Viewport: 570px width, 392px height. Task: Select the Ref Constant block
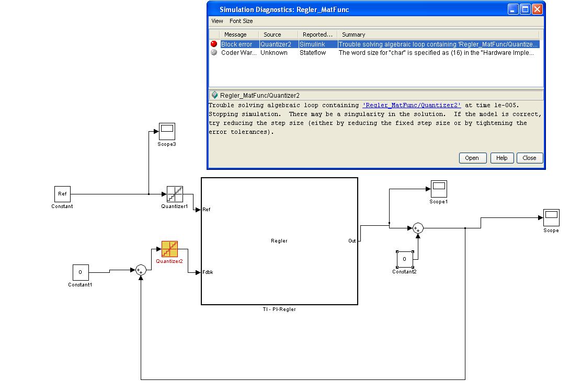pos(62,194)
